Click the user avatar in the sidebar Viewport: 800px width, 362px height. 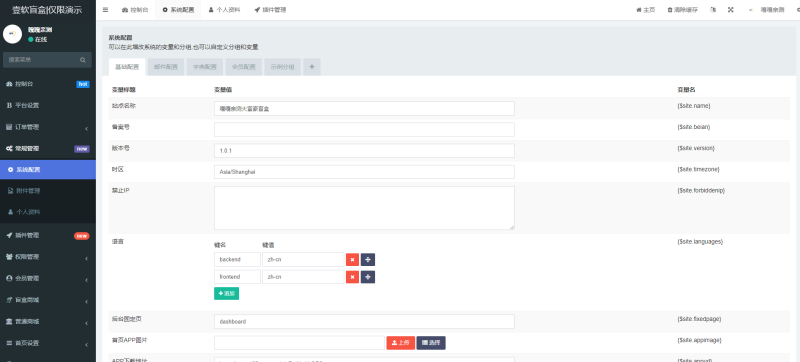tap(12, 34)
